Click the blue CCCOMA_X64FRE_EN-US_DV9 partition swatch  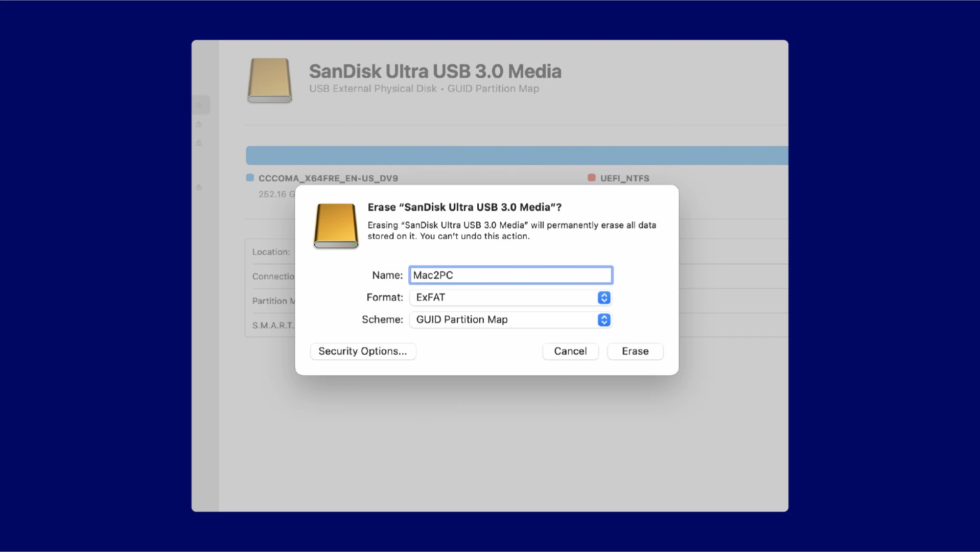[250, 177]
